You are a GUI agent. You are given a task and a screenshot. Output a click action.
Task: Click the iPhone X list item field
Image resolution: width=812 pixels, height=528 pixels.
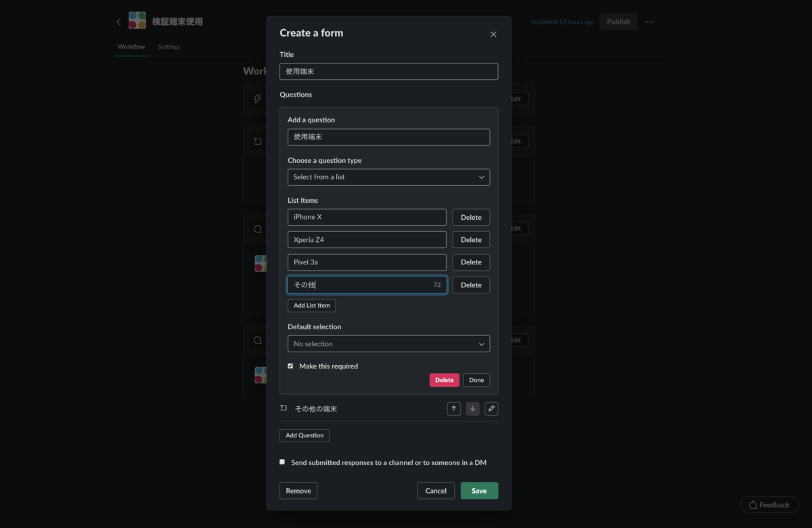point(367,217)
